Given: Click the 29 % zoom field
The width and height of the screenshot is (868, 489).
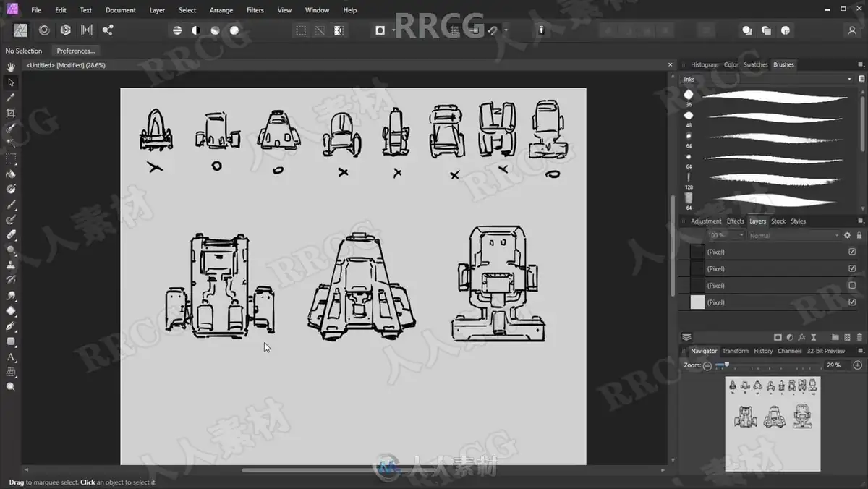Looking at the screenshot, I should [x=836, y=365].
